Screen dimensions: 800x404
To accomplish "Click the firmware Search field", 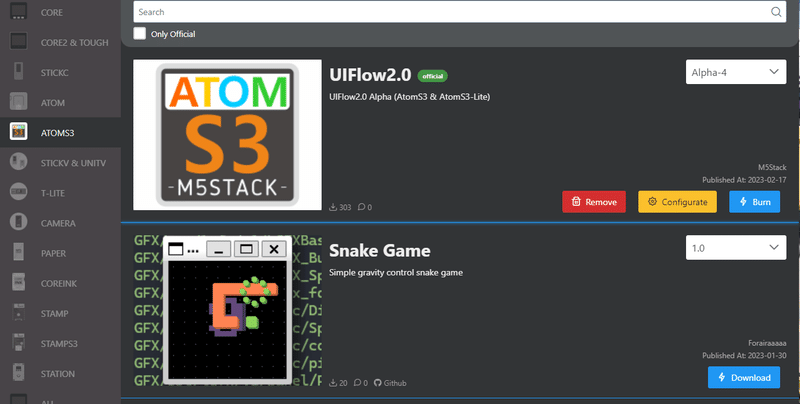I will pos(459,12).
